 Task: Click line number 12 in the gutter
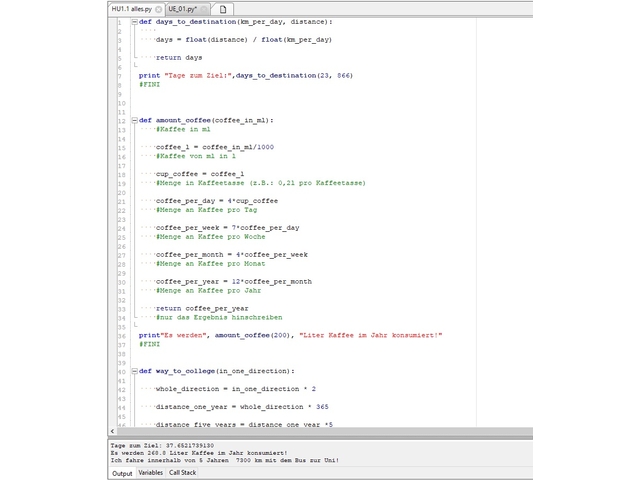click(122, 121)
